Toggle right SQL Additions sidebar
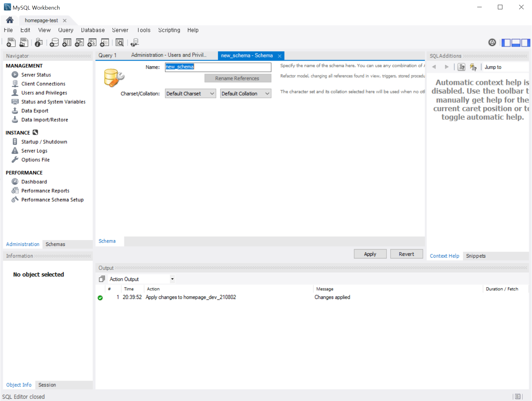This screenshot has height=401, width=532. (526, 43)
